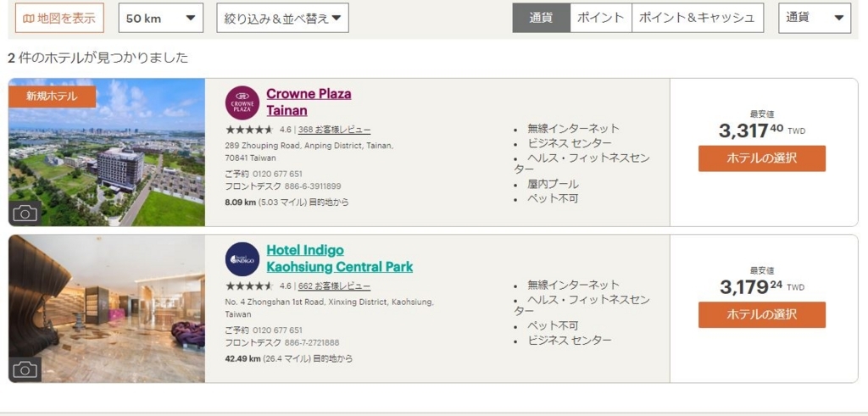Open the Crowne Plaza Tainan hotel link

tap(309, 102)
